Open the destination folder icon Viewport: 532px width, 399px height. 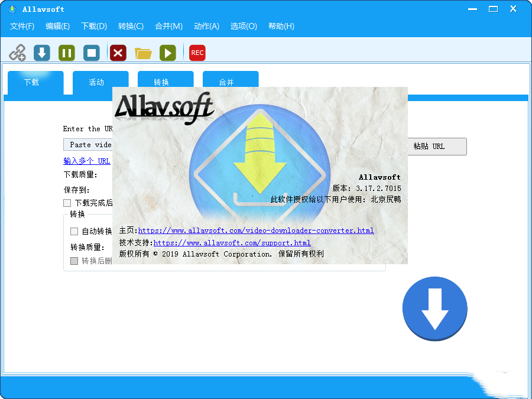click(143, 53)
